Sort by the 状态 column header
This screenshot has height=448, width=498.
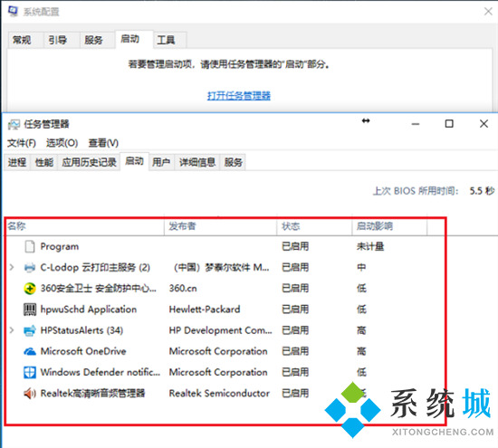(314, 226)
